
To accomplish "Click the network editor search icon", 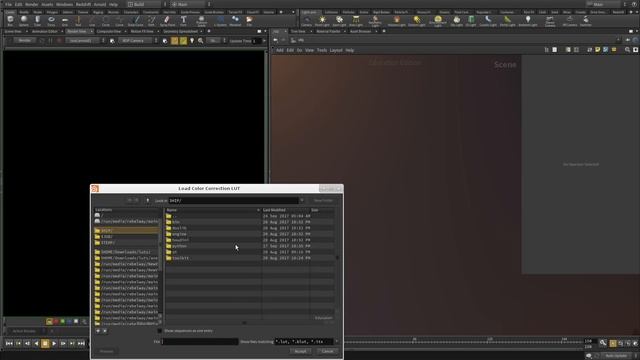I will pyautogui.click(x=627, y=50).
